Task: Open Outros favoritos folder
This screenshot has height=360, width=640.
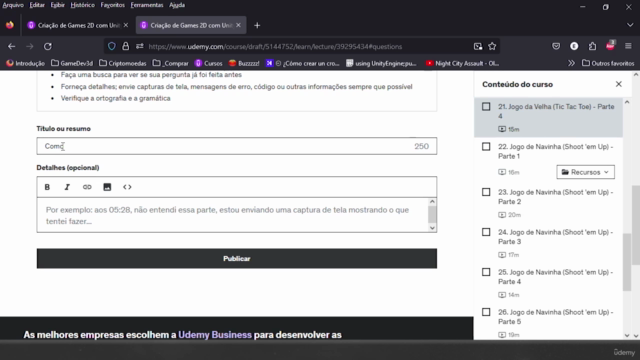Action: pyautogui.click(x=608, y=63)
